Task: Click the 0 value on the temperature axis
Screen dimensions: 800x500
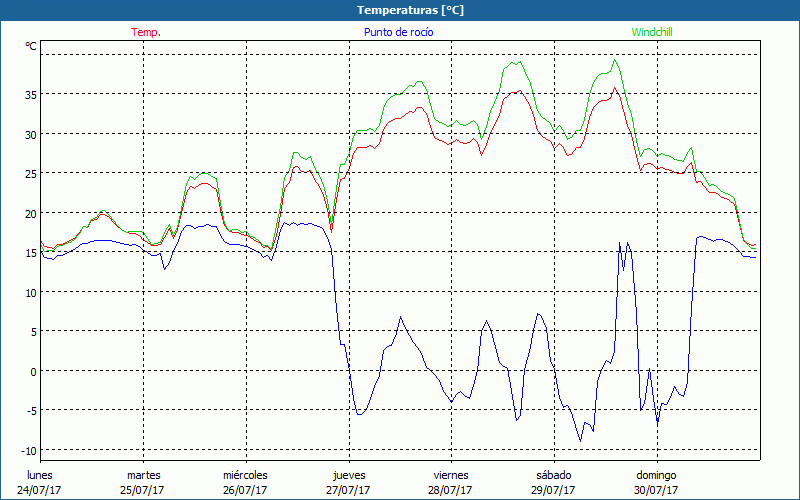Action: (x=33, y=371)
